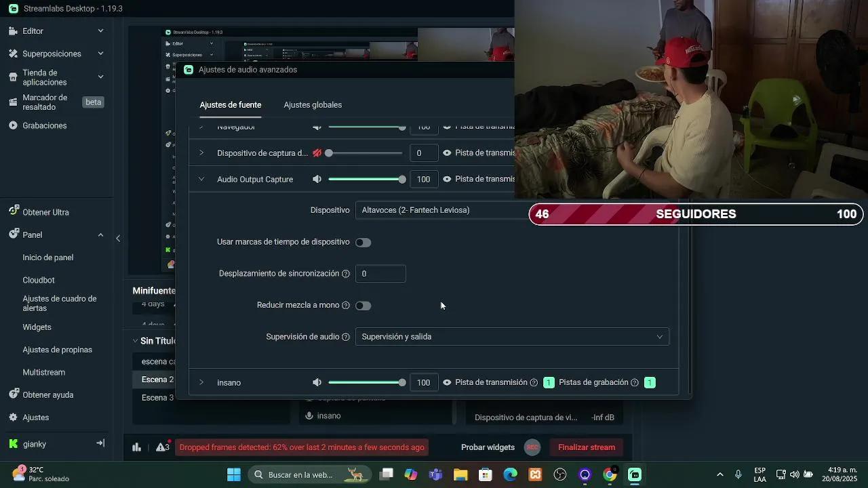Click the warning notifications icon with 3
Image resolution: width=868 pixels, height=488 pixels.
pos(163,447)
